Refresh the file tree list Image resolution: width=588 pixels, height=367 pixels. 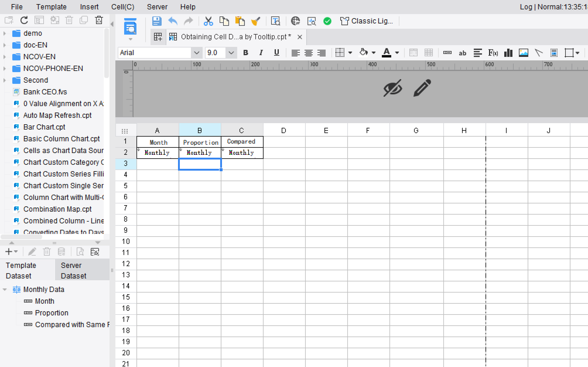click(x=24, y=20)
